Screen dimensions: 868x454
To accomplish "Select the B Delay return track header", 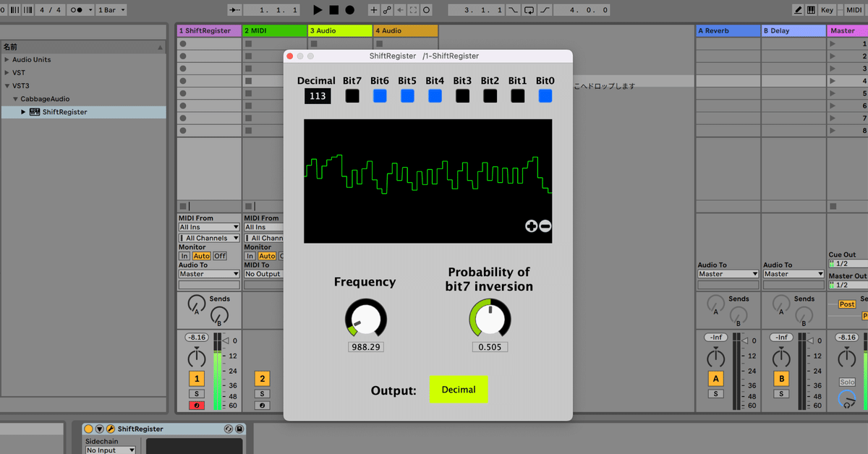I will (x=793, y=31).
